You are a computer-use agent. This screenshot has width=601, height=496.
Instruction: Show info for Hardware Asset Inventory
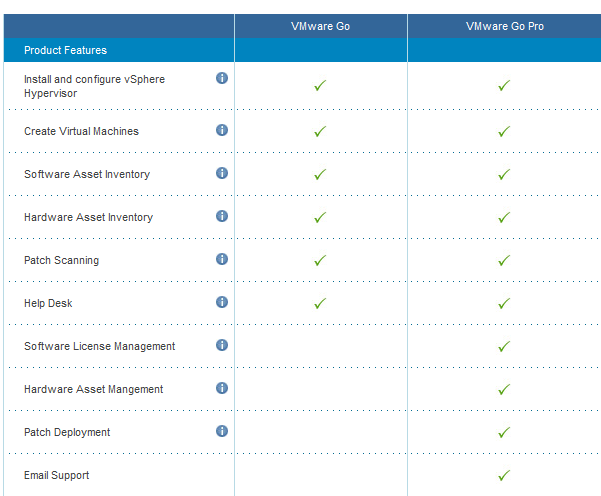click(x=222, y=216)
